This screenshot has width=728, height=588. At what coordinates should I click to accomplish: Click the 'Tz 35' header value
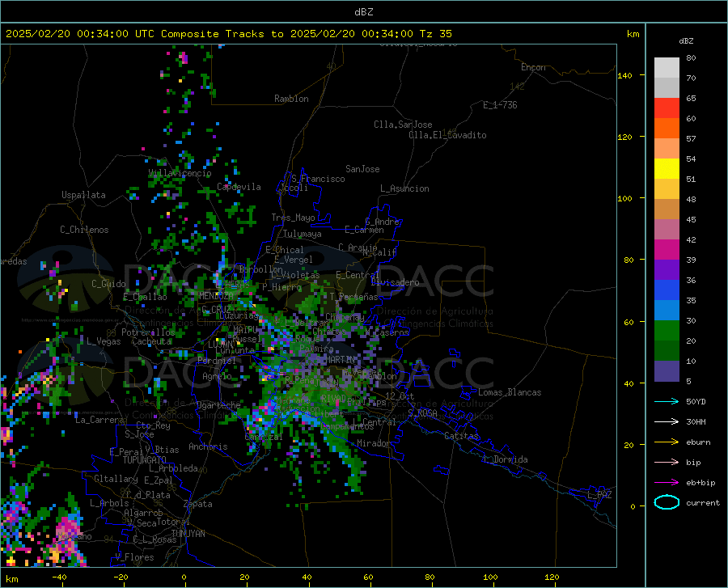pos(435,34)
